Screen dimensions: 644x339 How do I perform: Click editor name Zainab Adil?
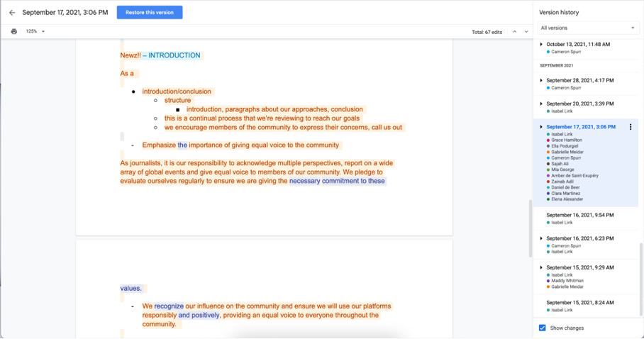point(562,182)
